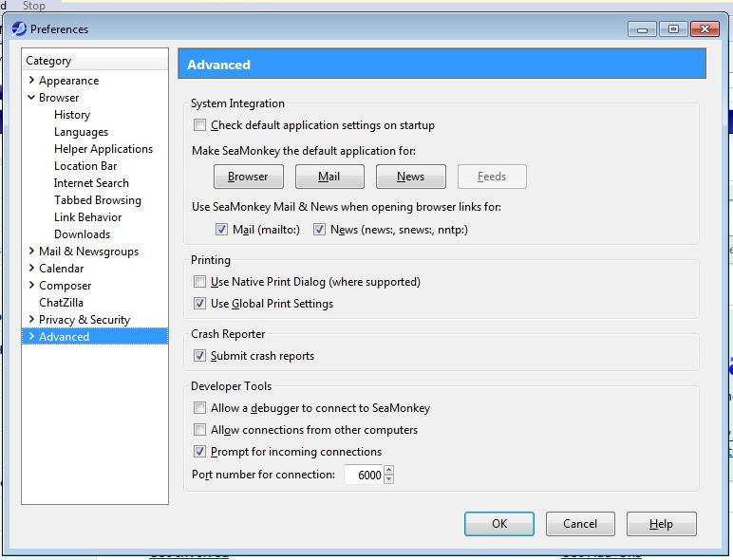Select the Mail & Newsgroups label
This screenshot has width=733, height=560.
tap(89, 252)
